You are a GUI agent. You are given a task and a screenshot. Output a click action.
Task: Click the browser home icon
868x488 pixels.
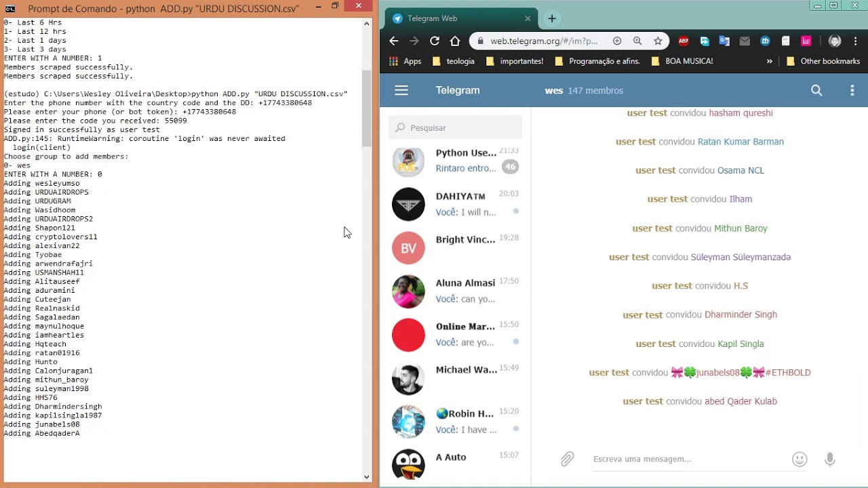pos(455,41)
